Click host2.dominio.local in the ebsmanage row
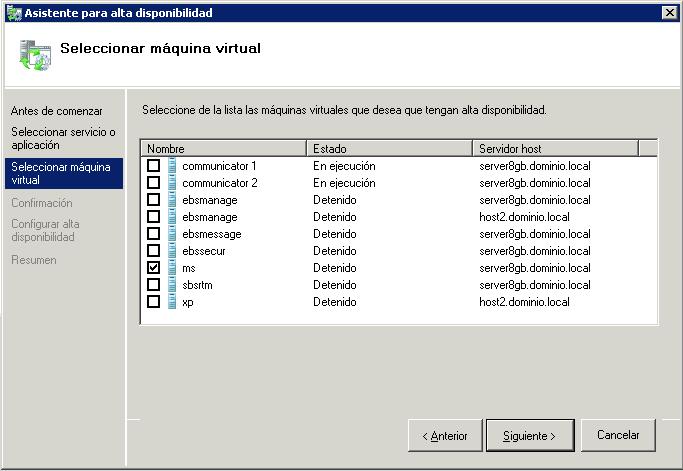The width and height of the screenshot is (683, 471). point(524,217)
